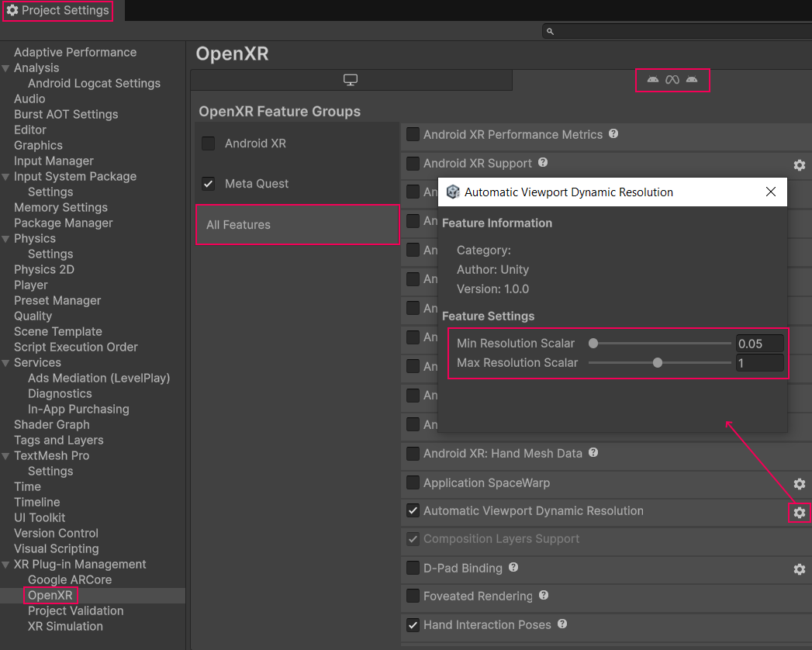Open Android XR Support settings gear
This screenshot has width=812, height=650.
[799, 164]
